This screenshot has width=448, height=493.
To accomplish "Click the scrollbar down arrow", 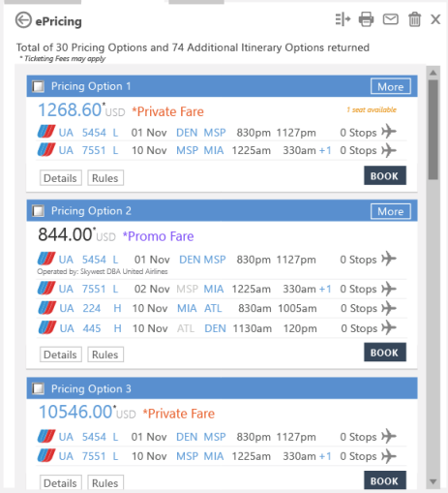I will 433,481.
